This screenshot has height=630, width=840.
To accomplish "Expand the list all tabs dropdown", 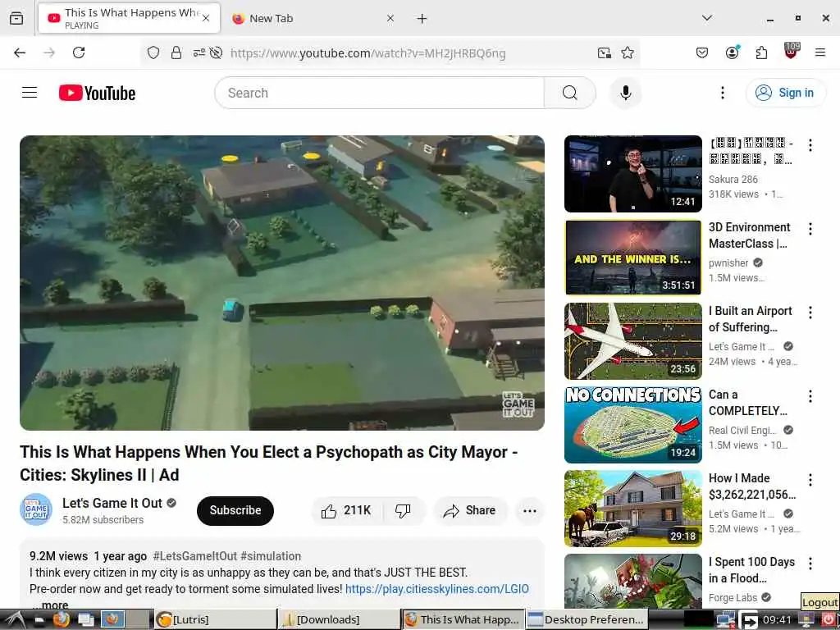I will point(707,18).
